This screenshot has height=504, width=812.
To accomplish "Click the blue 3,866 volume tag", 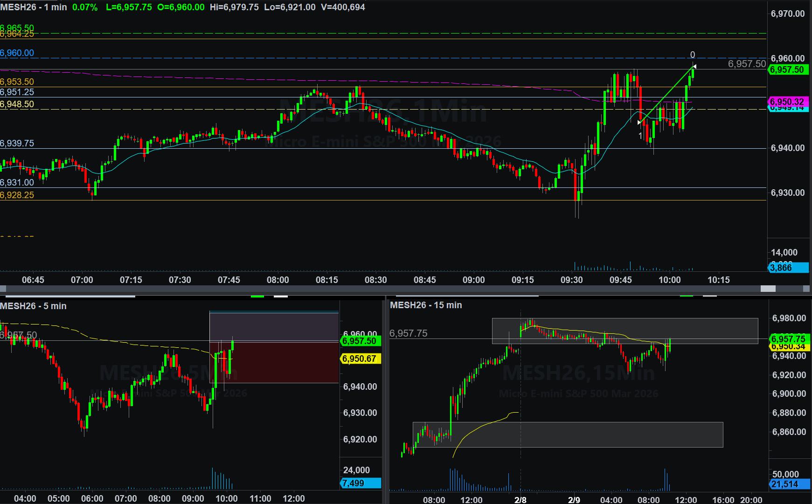I will pyautogui.click(x=788, y=268).
